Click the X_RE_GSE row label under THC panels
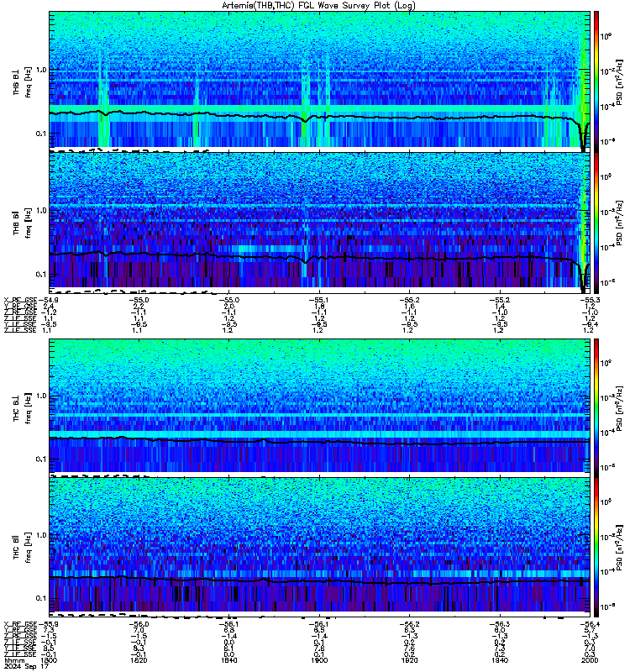The image size is (630, 672). 20,624
